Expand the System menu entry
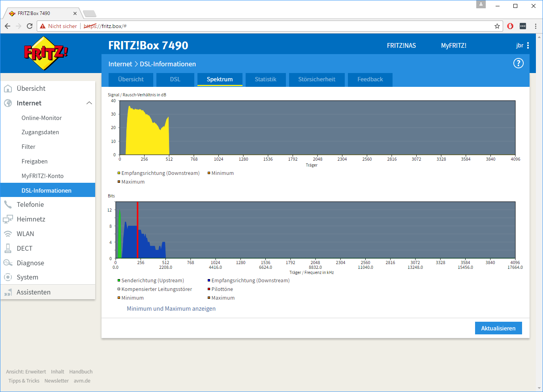This screenshot has height=392, width=543. (x=27, y=277)
